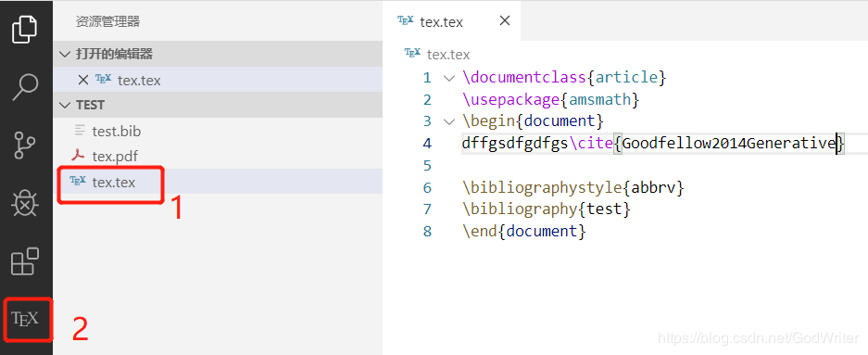Open the Search view in activity bar

(25, 87)
